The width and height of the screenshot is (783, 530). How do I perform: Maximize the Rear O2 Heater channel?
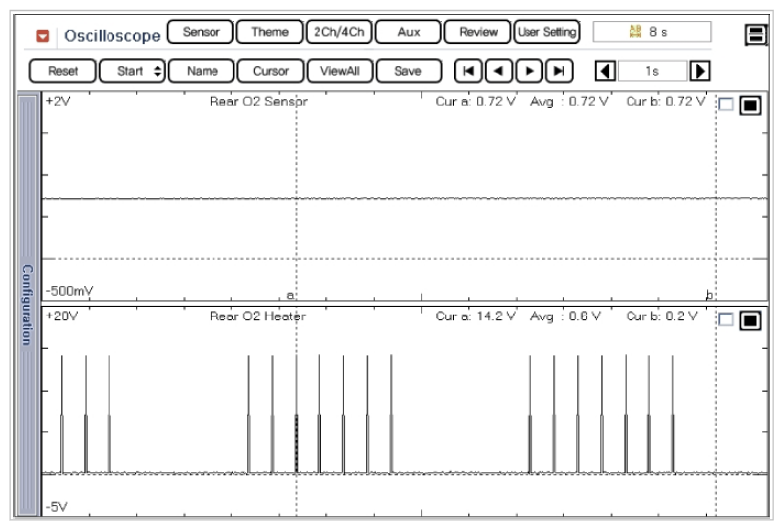tap(749, 321)
